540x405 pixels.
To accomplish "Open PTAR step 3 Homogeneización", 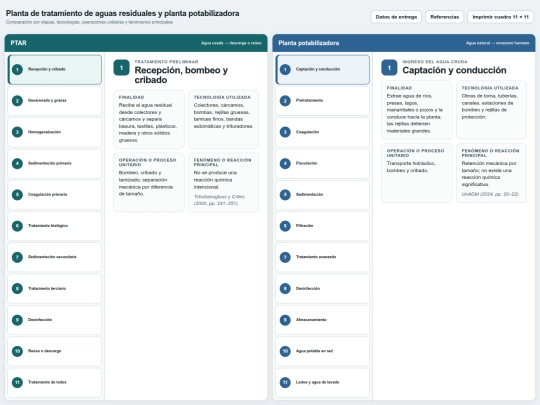I will point(55,132).
